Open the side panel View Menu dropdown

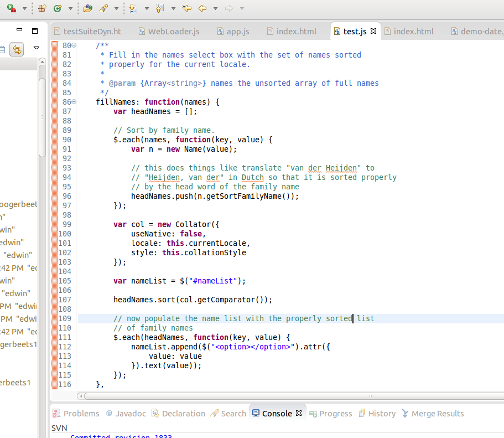pos(37,49)
